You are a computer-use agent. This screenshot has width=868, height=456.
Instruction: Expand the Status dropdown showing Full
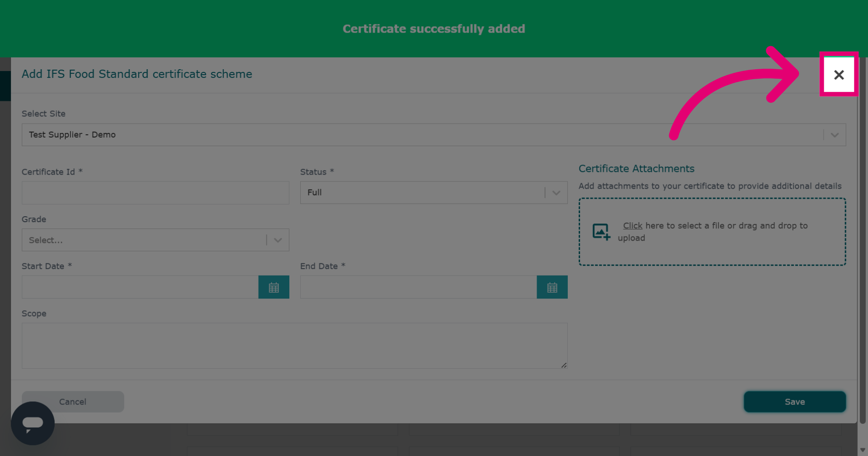556,193
